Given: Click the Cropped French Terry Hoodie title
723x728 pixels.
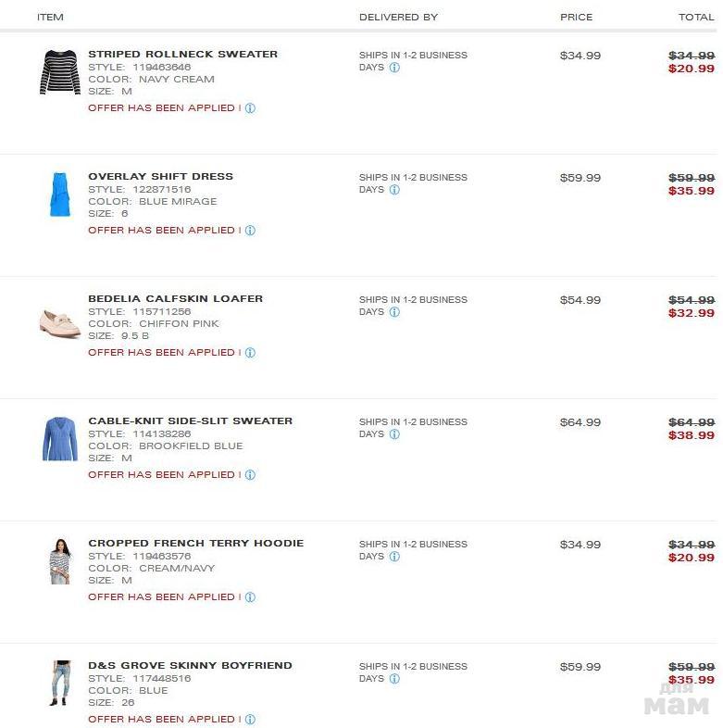Looking at the screenshot, I should coord(195,544).
